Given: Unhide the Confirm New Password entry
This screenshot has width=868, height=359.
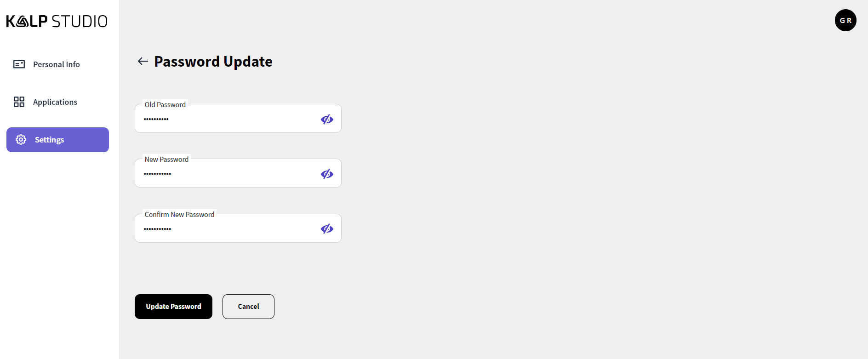Looking at the screenshot, I should click(327, 229).
